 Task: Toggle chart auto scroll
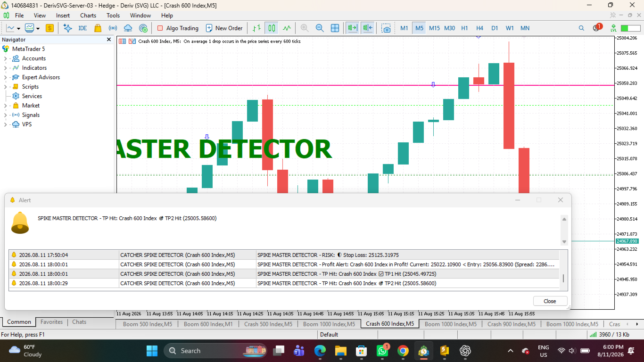click(352, 28)
